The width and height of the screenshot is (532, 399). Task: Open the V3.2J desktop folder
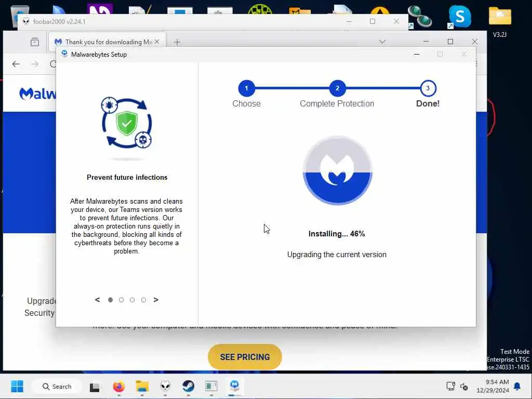[500, 21]
